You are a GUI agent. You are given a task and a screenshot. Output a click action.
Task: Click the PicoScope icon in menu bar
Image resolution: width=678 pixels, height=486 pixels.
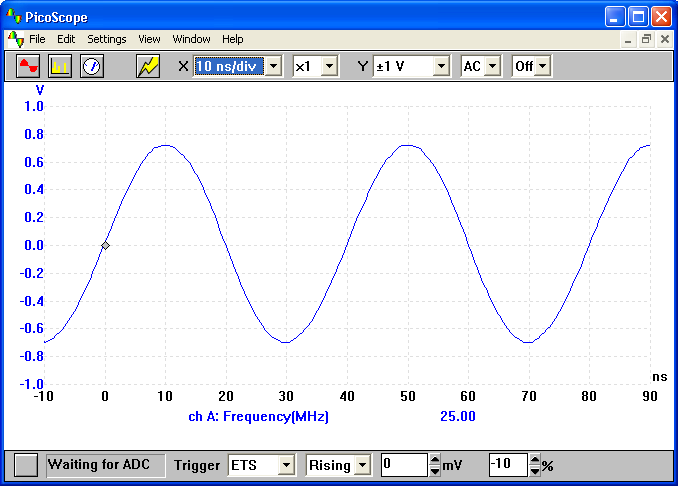coord(16,39)
